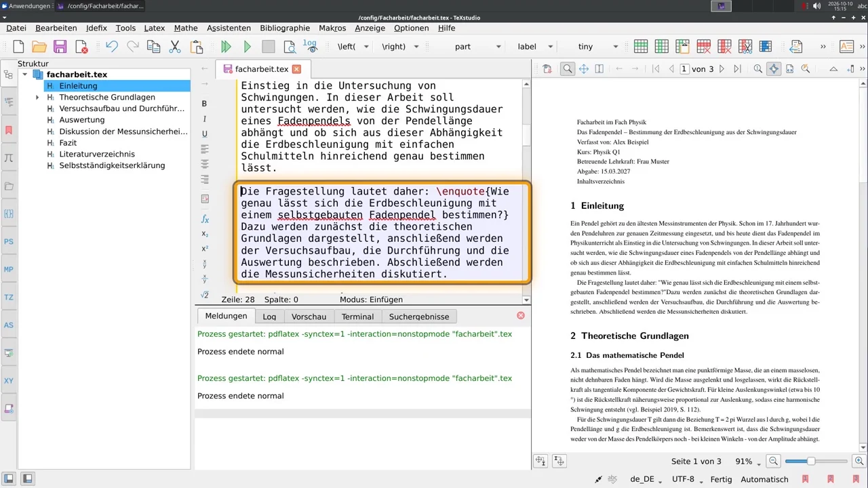Click the bold B formatting icon
868x488 pixels.
click(205, 104)
